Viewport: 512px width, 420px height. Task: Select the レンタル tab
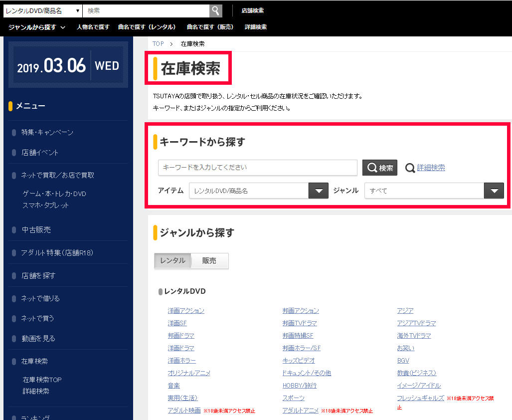(173, 260)
